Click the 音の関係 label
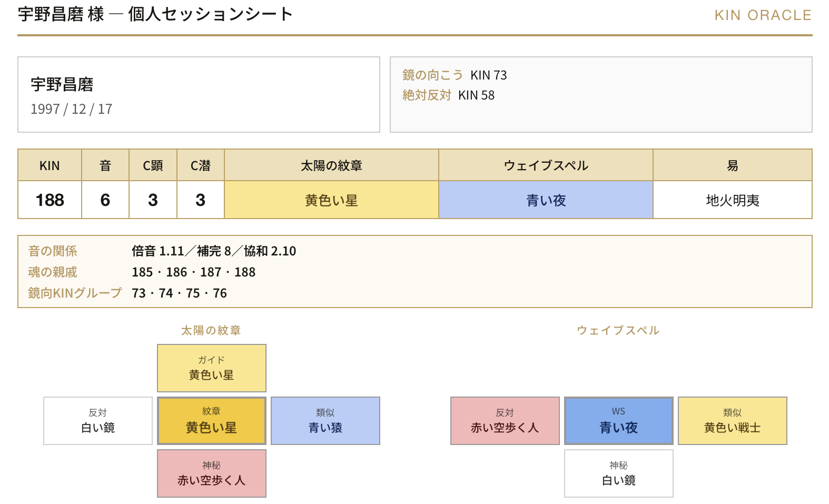 [53, 251]
